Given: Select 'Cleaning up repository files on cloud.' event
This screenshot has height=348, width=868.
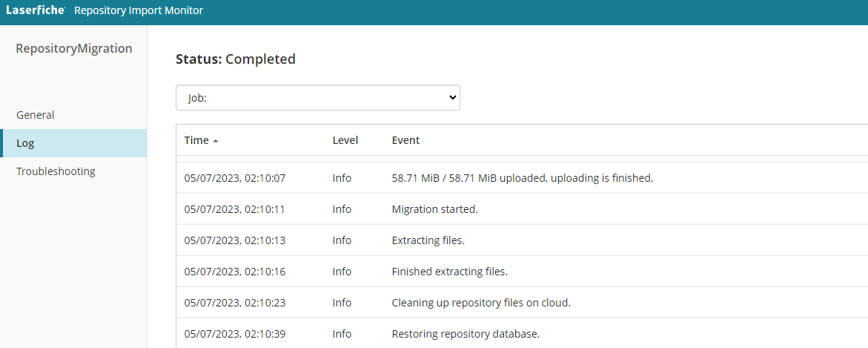Looking at the screenshot, I should (481, 303).
